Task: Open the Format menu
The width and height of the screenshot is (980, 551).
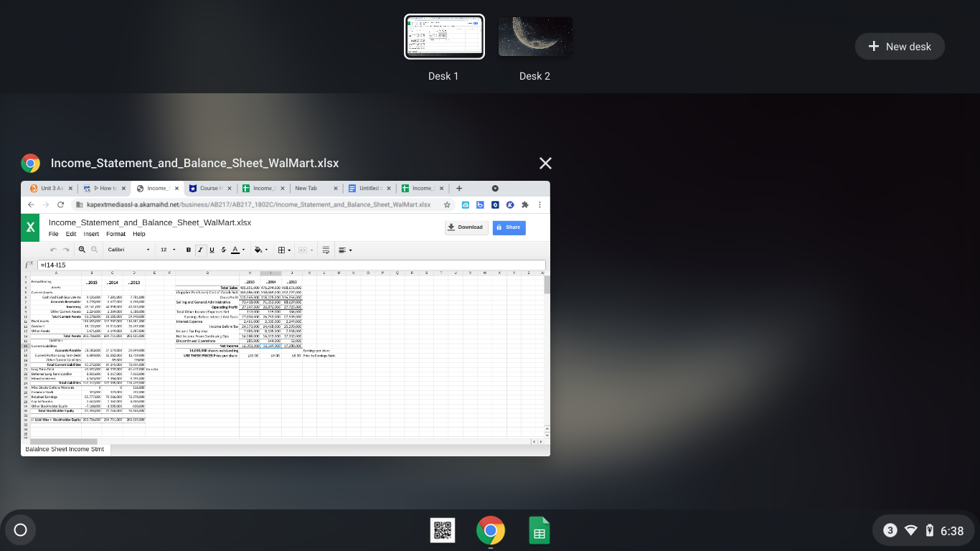Action: point(116,234)
